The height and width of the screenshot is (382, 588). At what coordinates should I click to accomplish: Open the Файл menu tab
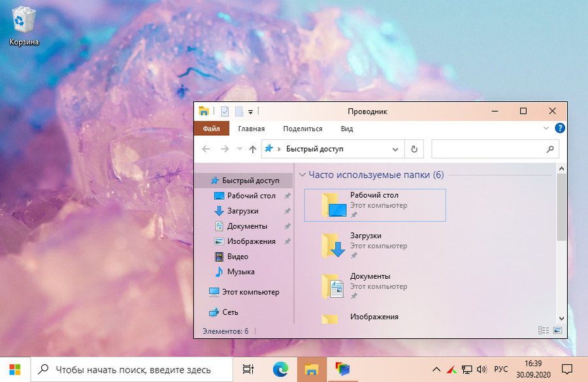tap(212, 129)
